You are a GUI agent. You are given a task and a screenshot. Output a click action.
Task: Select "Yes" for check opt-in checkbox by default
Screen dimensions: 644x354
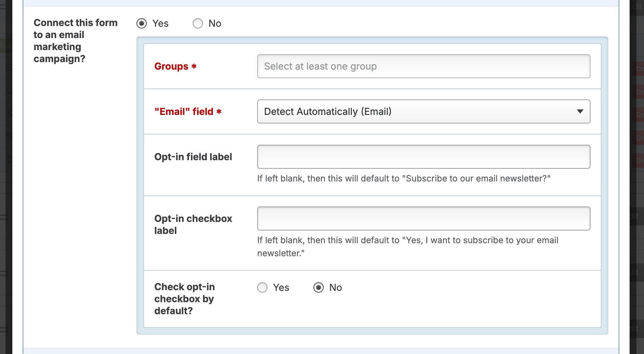[262, 287]
